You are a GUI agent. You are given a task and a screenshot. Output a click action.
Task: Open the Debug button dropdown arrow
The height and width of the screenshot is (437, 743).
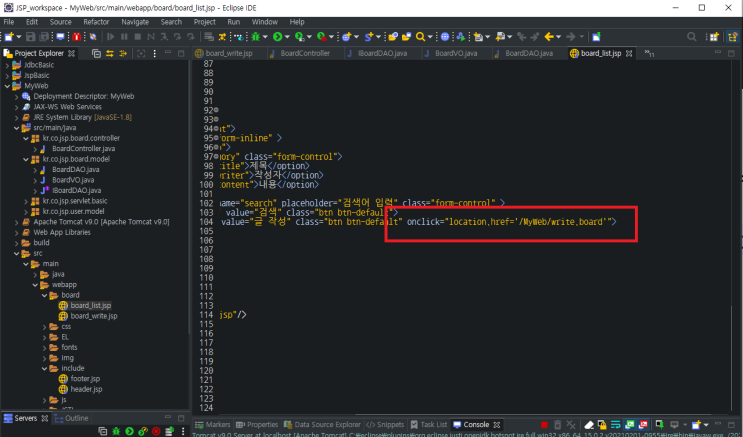[x=265, y=36]
